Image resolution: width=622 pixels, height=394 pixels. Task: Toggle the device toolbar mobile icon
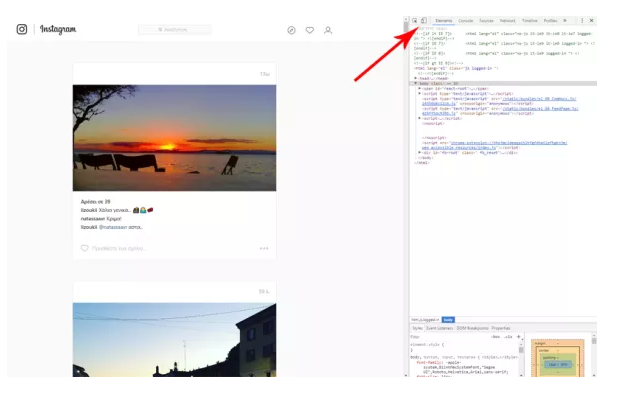(424, 21)
